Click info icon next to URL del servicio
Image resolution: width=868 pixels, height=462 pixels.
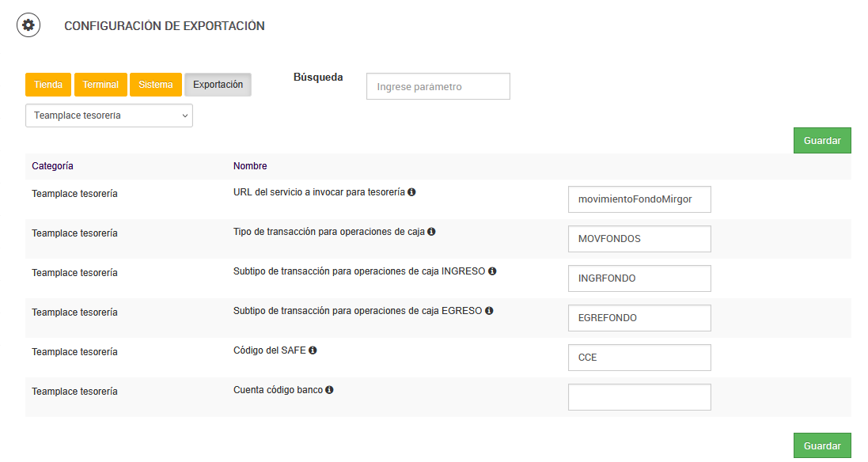pos(411,192)
